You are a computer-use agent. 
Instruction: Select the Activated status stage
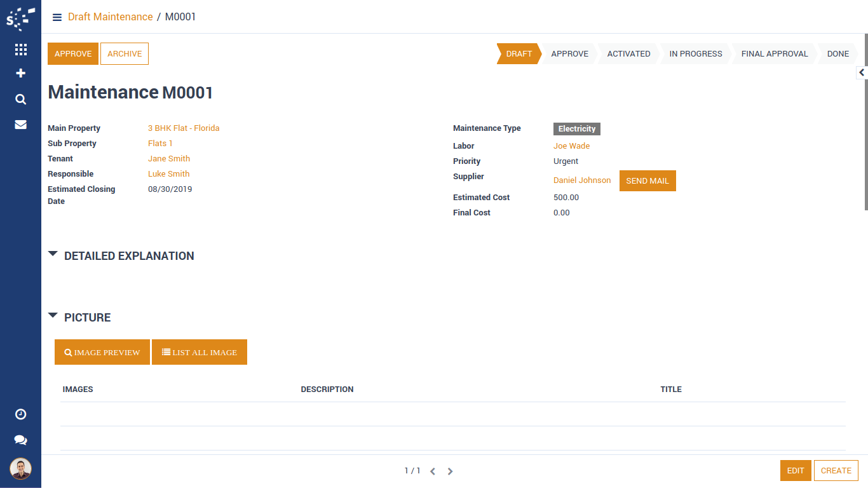pyautogui.click(x=628, y=54)
